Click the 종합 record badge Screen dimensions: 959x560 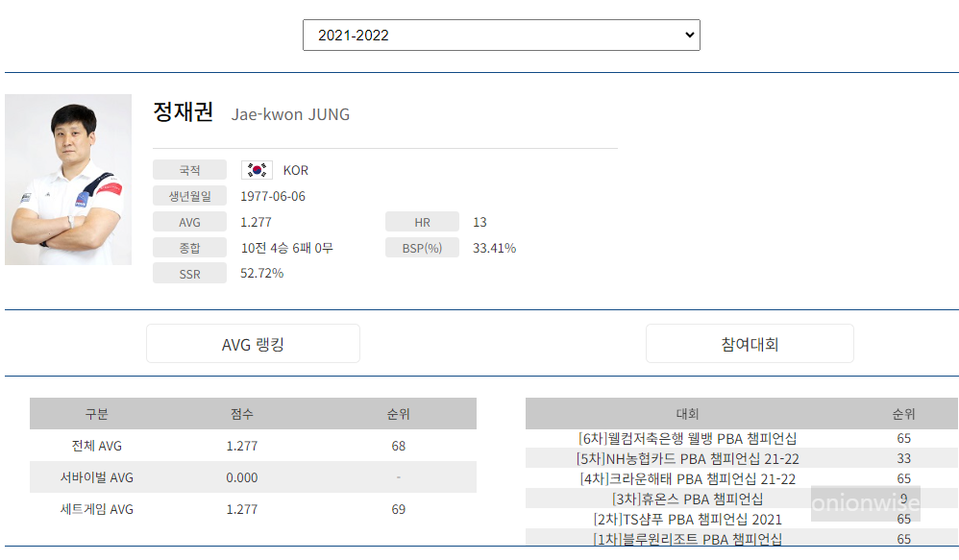189,247
